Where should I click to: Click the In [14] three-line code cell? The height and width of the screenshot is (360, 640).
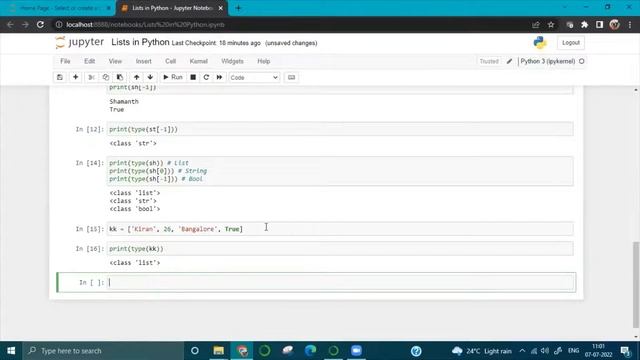pyautogui.click(x=340, y=171)
